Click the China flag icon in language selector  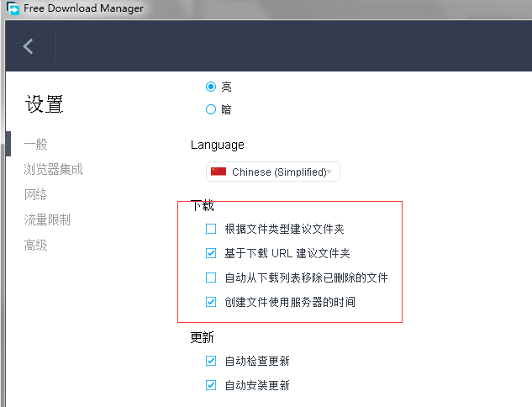pyautogui.click(x=219, y=172)
